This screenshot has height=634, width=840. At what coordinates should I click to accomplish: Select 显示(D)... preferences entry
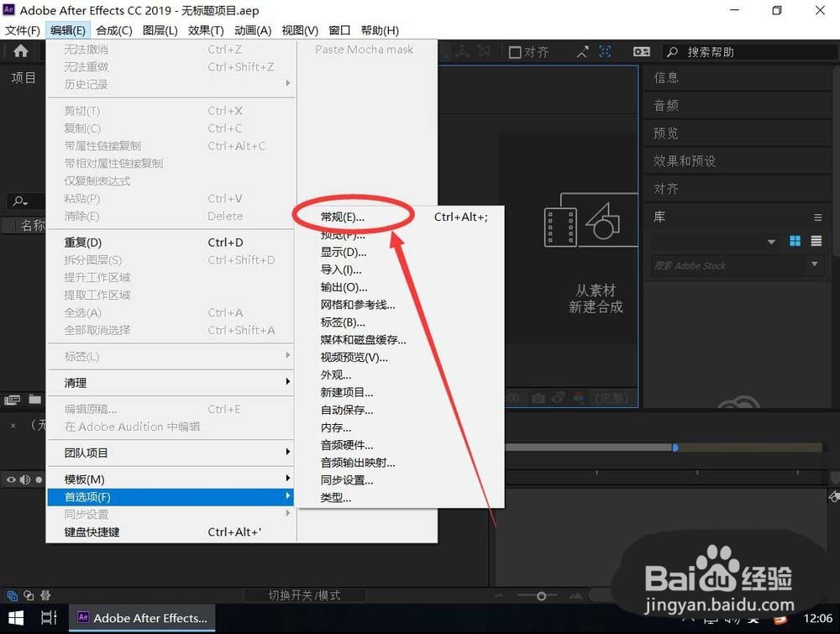point(344,252)
